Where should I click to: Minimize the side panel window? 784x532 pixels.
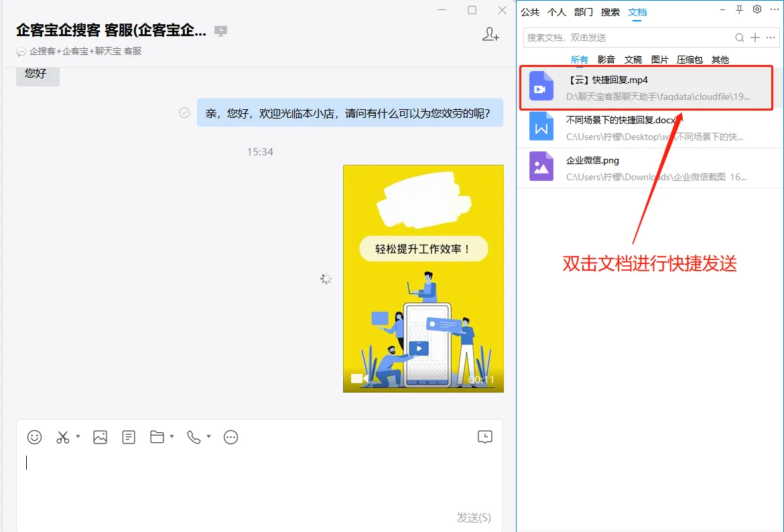[722, 9]
